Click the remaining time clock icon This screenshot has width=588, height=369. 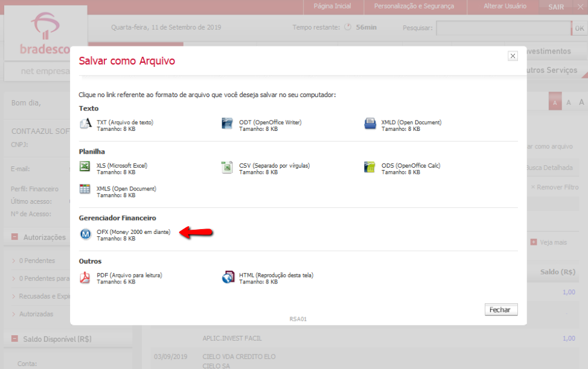(348, 27)
